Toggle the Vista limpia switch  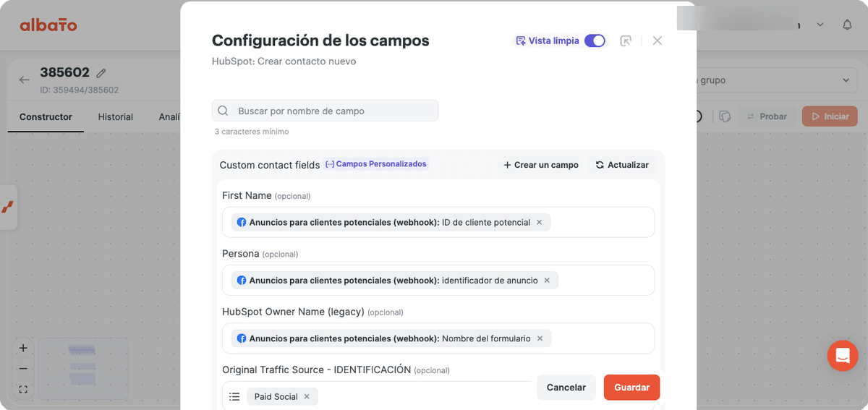click(595, 40)
